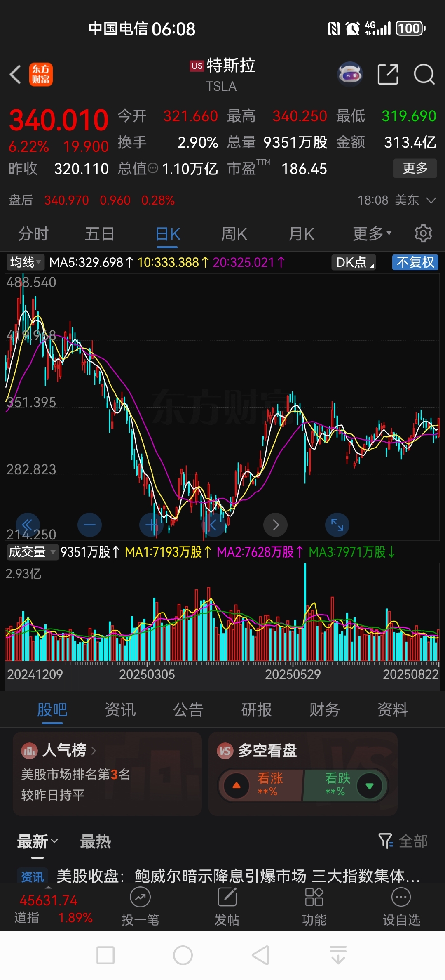Tap the 更多 quote details button
The height and width of the screenshot is (980, 445).
(415, 168)
